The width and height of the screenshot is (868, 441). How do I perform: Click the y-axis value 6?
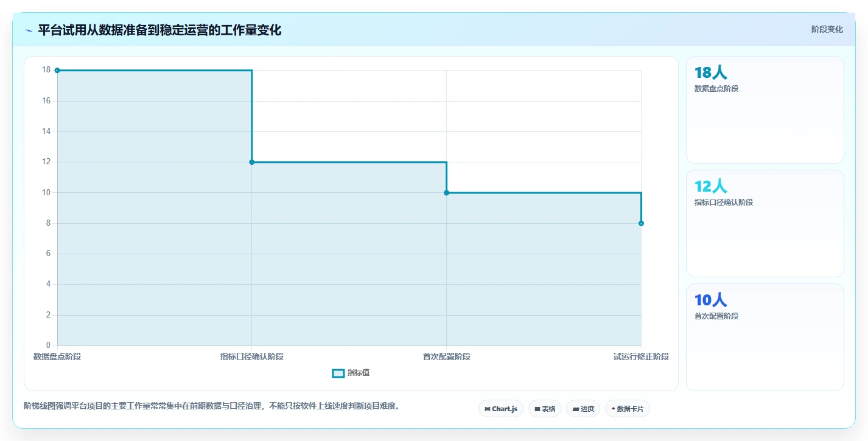(x=48, y=254)
